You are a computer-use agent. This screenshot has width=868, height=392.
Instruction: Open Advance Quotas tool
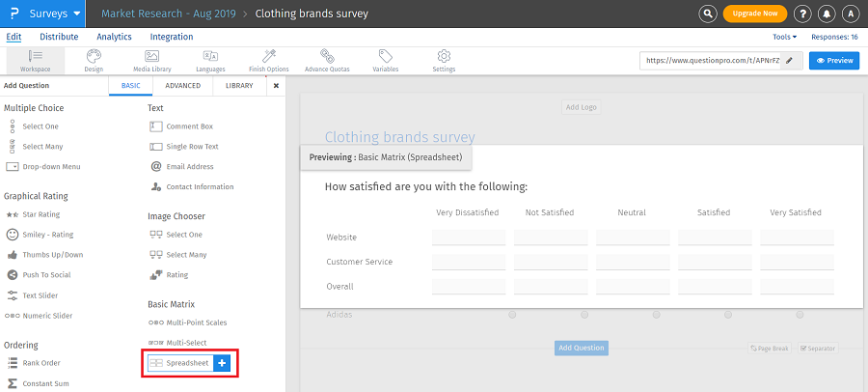coord(327,60)
